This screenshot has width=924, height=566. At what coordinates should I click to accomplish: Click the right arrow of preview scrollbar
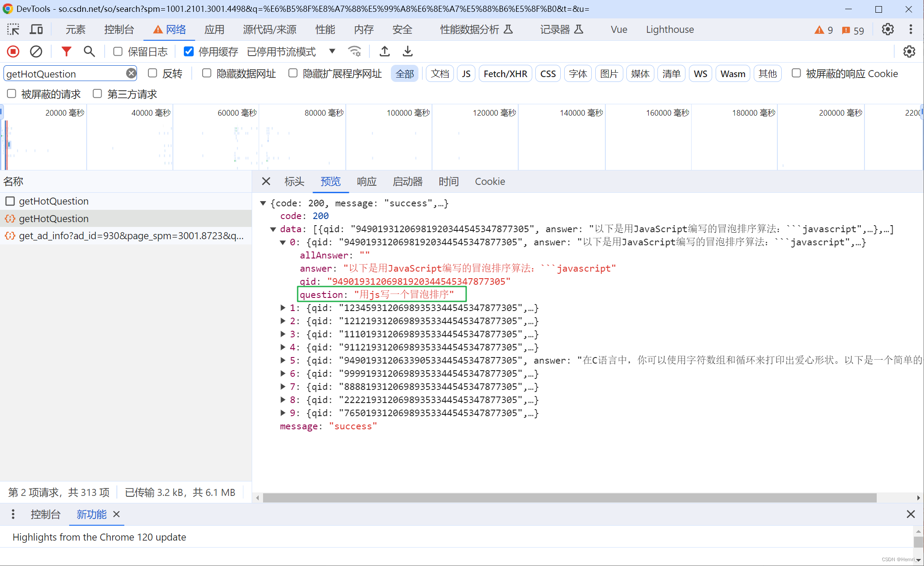[x=918, y=498]
